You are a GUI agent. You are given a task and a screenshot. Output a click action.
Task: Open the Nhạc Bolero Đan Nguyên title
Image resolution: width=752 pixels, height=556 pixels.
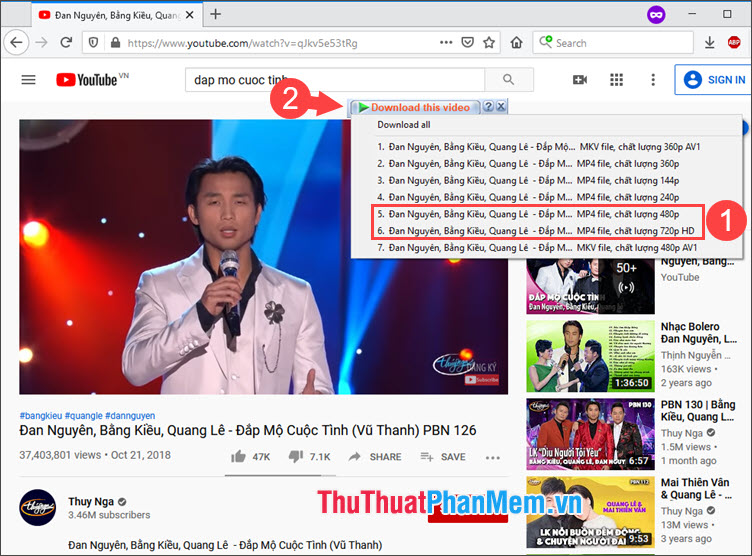coord(698,332)
